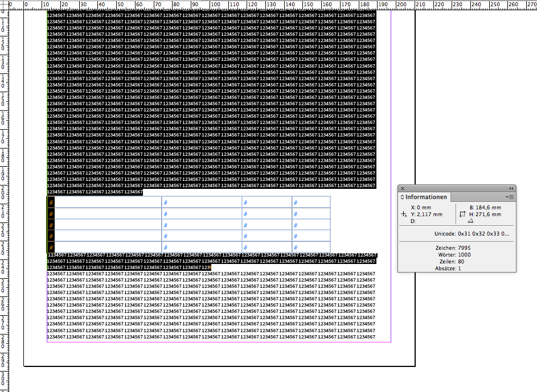Cycle panel view with arrows beside Informationen
537x392 pixels.
[403, 197]
